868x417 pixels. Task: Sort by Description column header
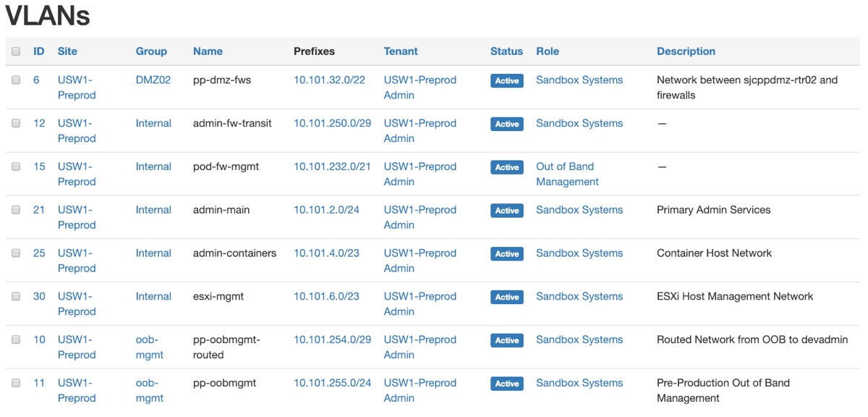(686, 51)
